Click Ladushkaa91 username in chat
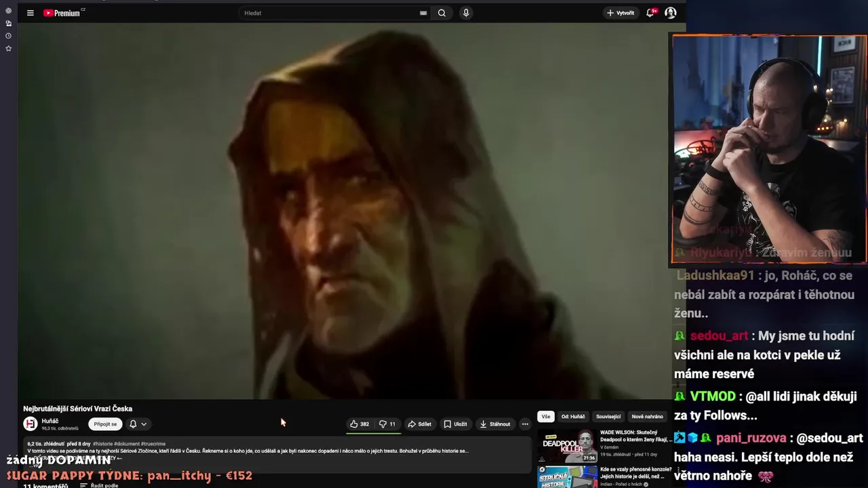Viewport: 868px width, 488px height. click(x=715, y=276)
